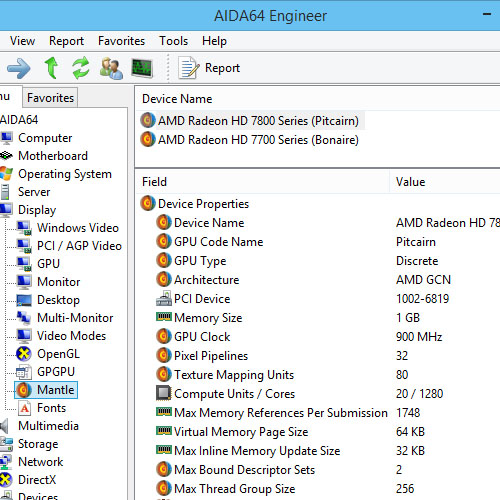The image size is (500, 500).
Task: Select the Architecture row
Action: (x=207, y=280)
